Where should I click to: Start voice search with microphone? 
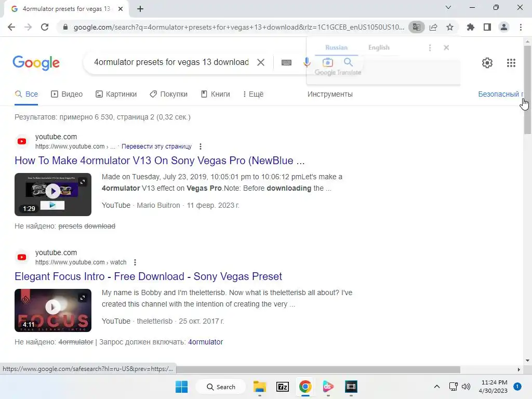(x=307, y=62)
